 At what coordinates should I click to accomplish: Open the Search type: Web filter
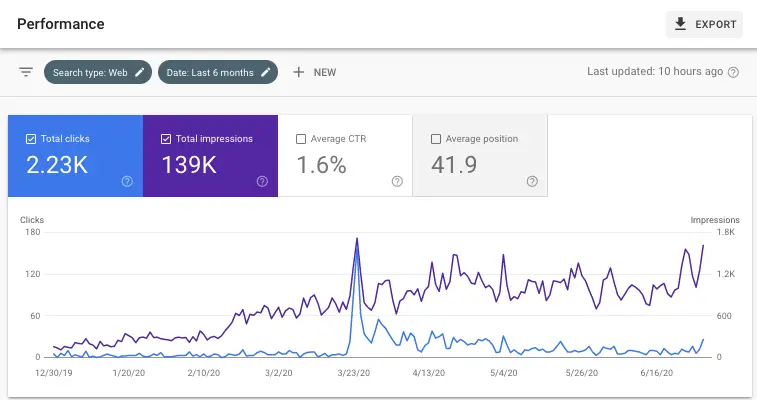click(91, 72)
